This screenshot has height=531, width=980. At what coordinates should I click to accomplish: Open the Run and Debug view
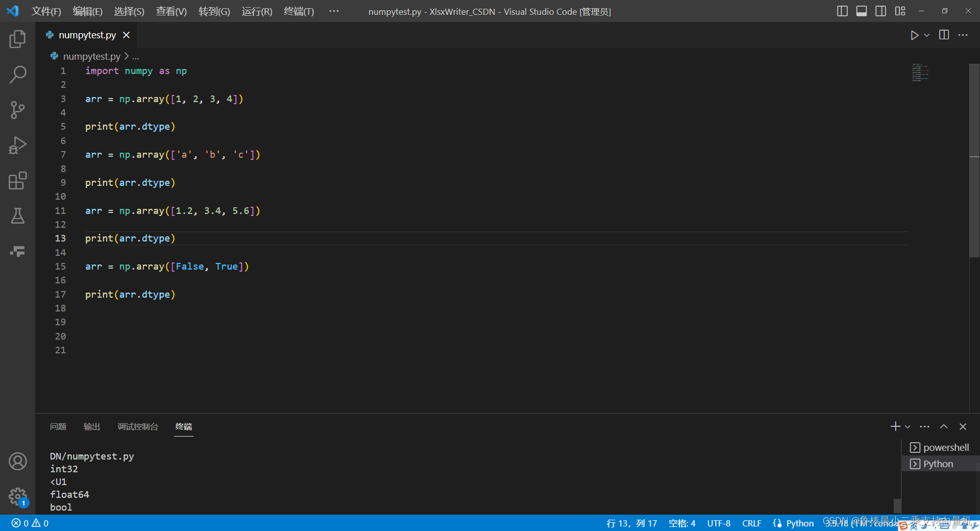point(17,146)
